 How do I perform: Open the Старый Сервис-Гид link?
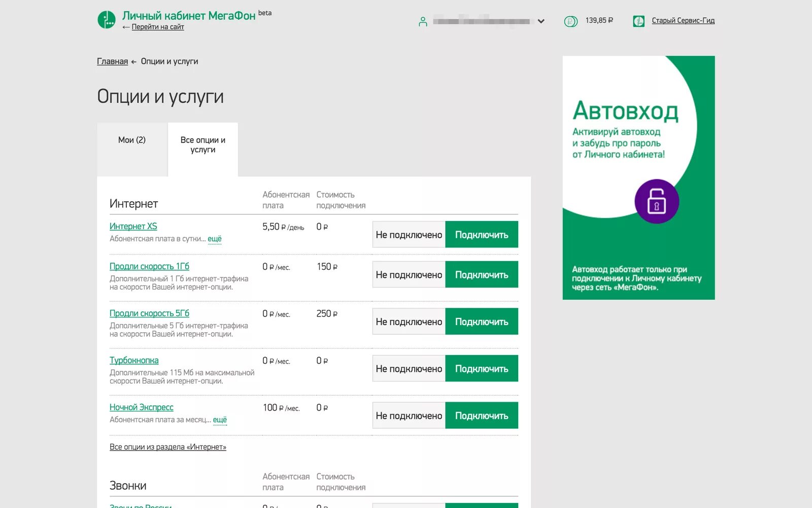tap(683, 20)
